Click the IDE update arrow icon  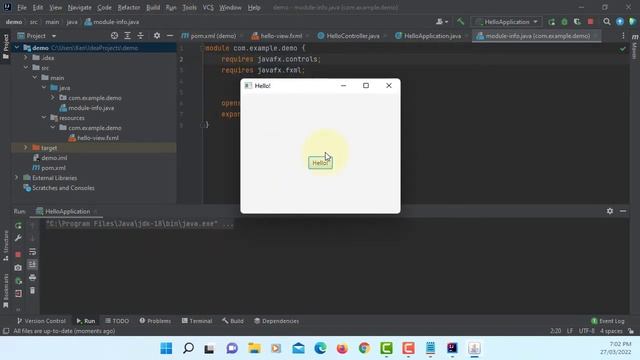pyautogui.click(x=620, y=22)
